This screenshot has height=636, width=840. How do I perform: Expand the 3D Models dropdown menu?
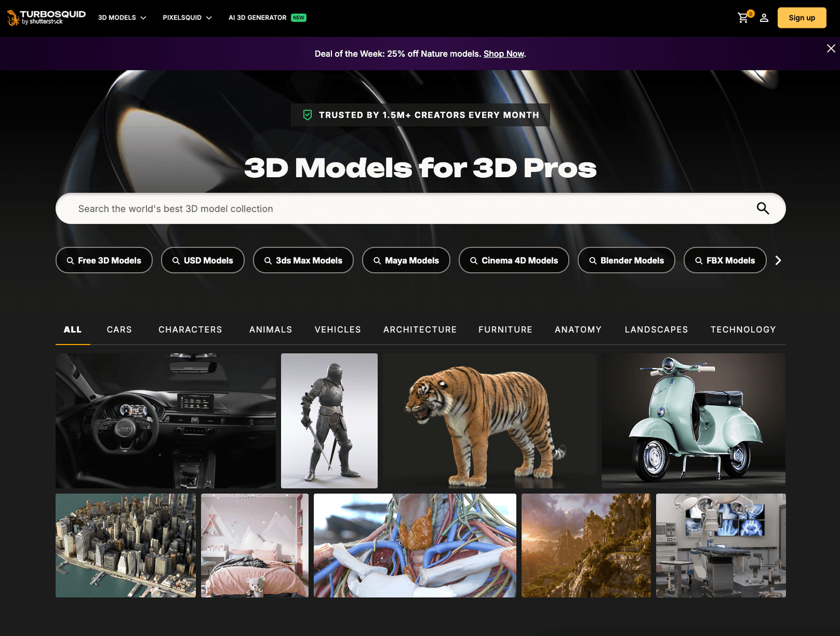tap(122, 17)
